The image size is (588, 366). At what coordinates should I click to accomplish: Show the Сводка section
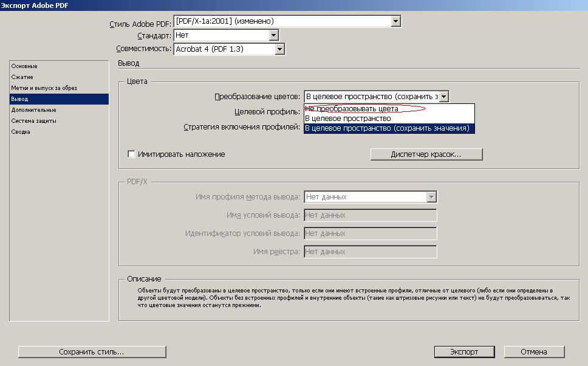tap(60, 132)
